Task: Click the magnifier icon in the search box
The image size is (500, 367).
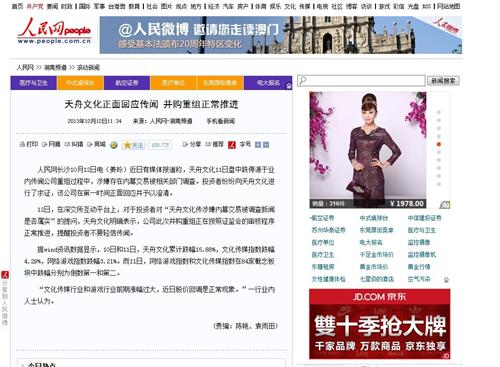Action: 302,80
